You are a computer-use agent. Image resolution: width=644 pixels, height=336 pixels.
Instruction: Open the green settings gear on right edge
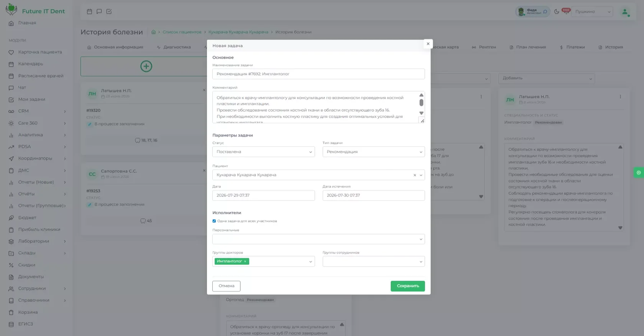click(x=639, y=173)
